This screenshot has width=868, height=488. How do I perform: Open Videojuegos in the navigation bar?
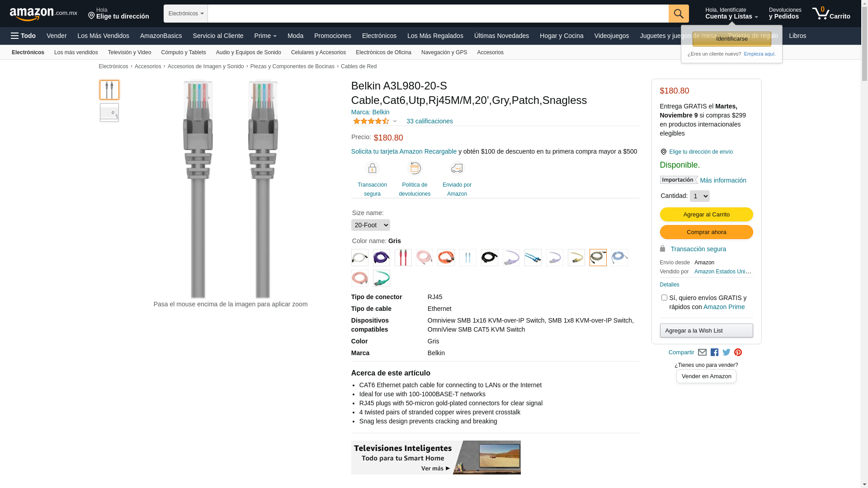(611, 36)
